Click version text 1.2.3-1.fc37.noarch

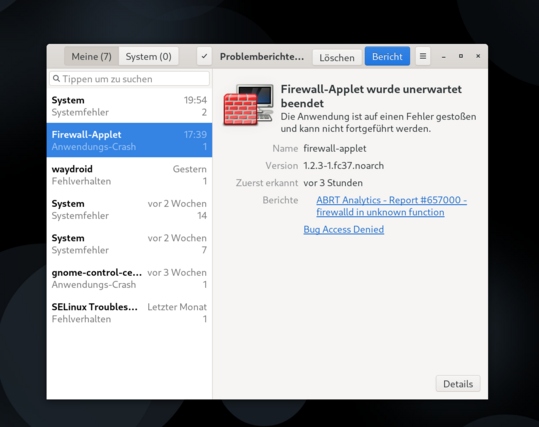click(x=343, y=166)
